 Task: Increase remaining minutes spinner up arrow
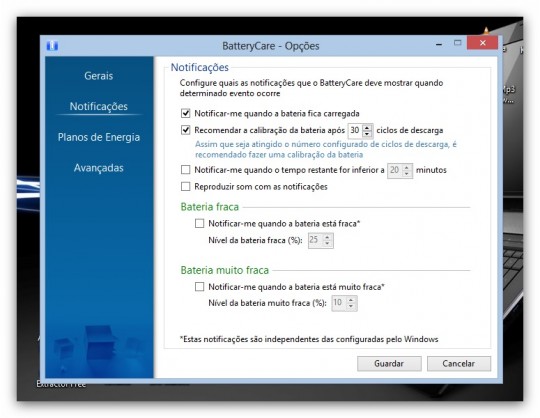(x=407, y=167)
